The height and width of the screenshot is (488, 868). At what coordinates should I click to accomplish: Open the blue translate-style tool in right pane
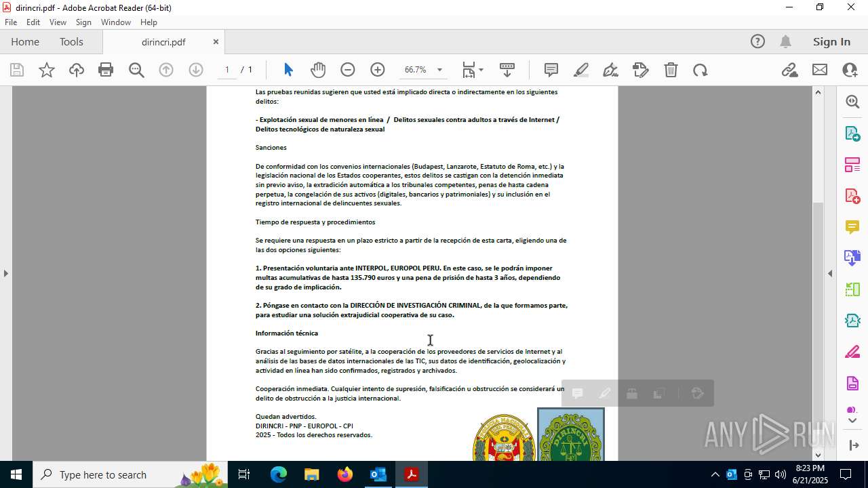pyautogui.click(x=852, y=258)
